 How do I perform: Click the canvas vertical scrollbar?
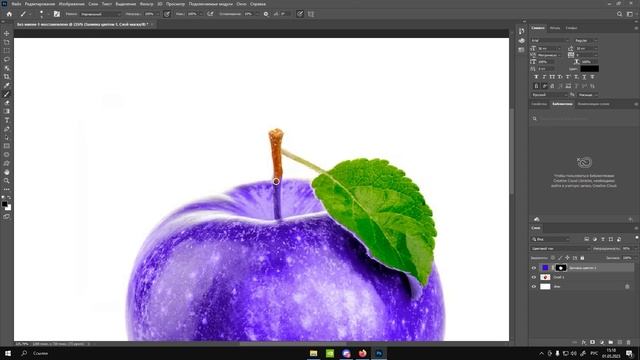pyautogui.click(x=511, y=151)
